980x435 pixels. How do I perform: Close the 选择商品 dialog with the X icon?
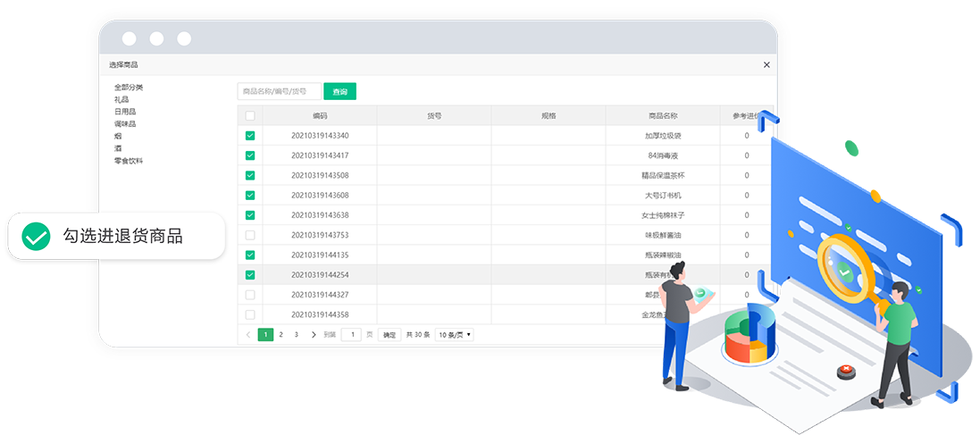click(x=766, y=65)
